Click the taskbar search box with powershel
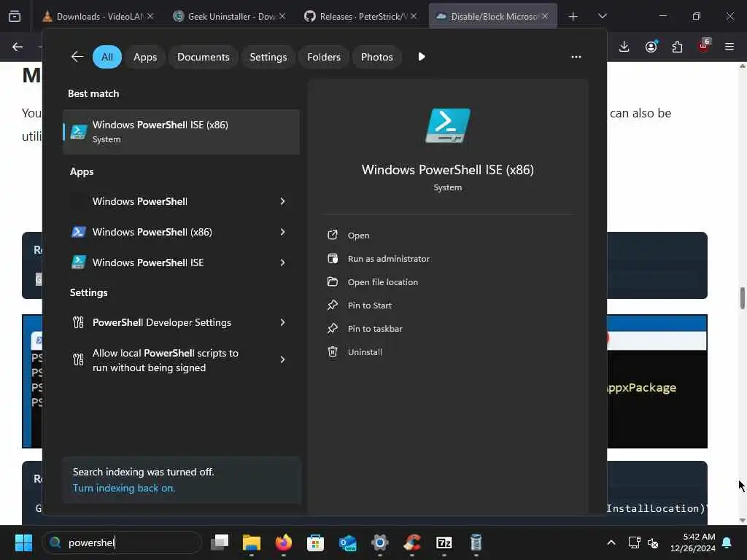The height and width of the screenshot is (560, 747). click(x=122, y=542)
